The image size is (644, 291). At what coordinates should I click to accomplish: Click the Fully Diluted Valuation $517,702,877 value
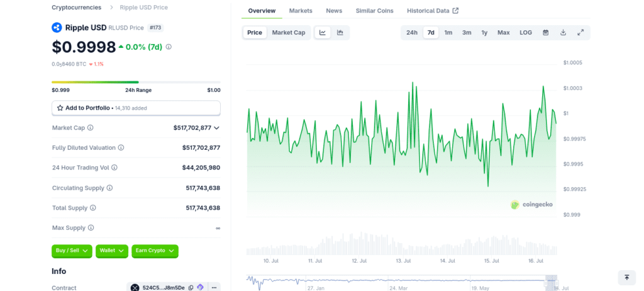coord(201,147)
